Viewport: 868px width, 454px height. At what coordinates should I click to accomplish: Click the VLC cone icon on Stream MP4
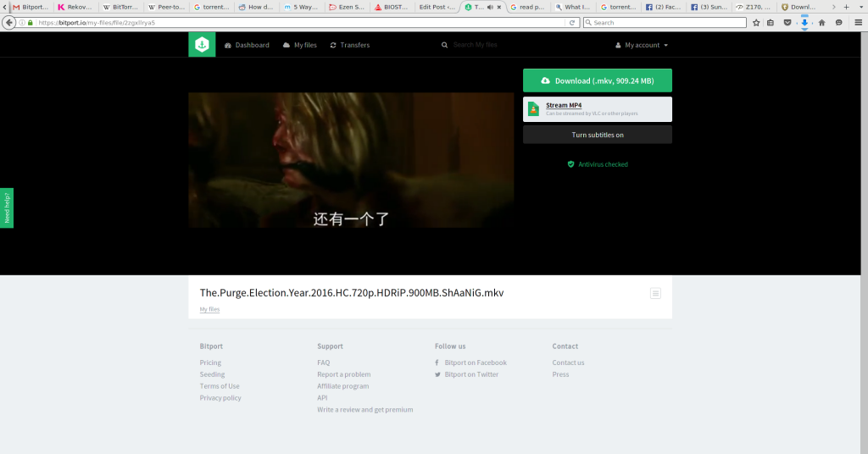[x=533, y=109]
